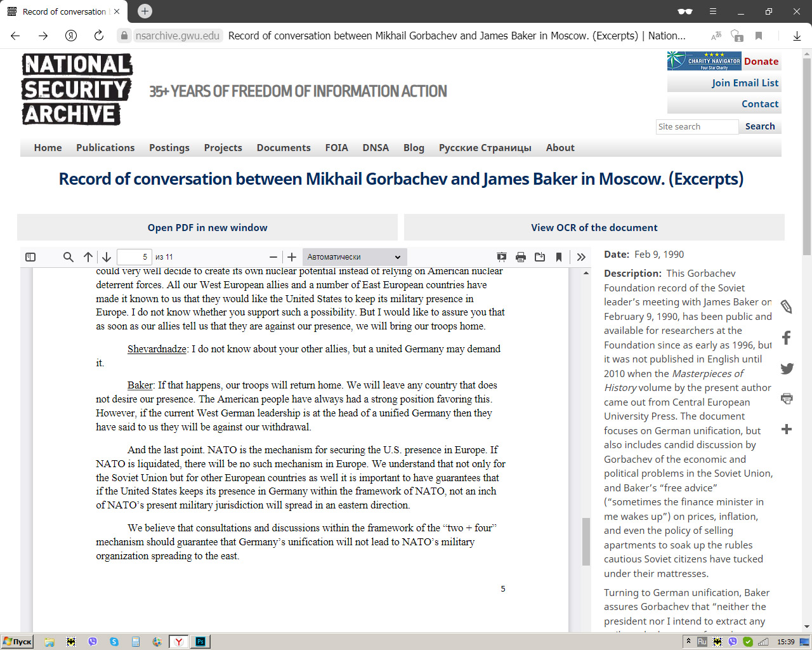Open the browser hamburger menu
812x650 pixels.
713,11
